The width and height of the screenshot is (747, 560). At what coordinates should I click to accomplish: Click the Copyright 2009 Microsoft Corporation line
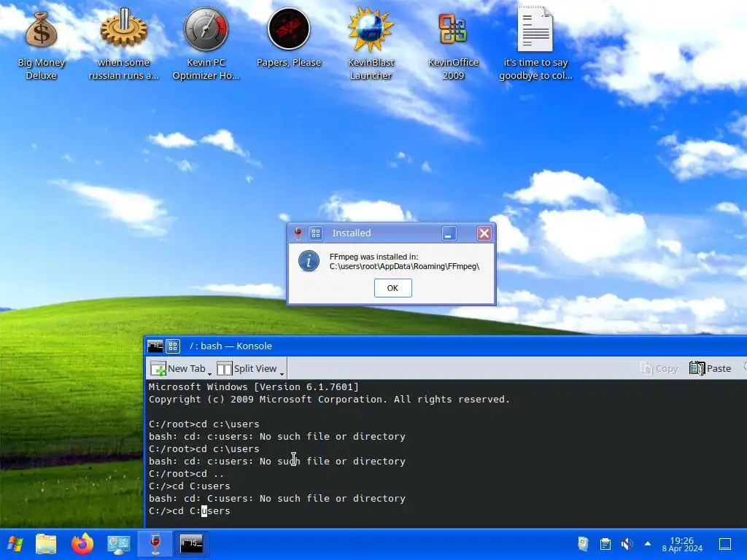(329, 400)
